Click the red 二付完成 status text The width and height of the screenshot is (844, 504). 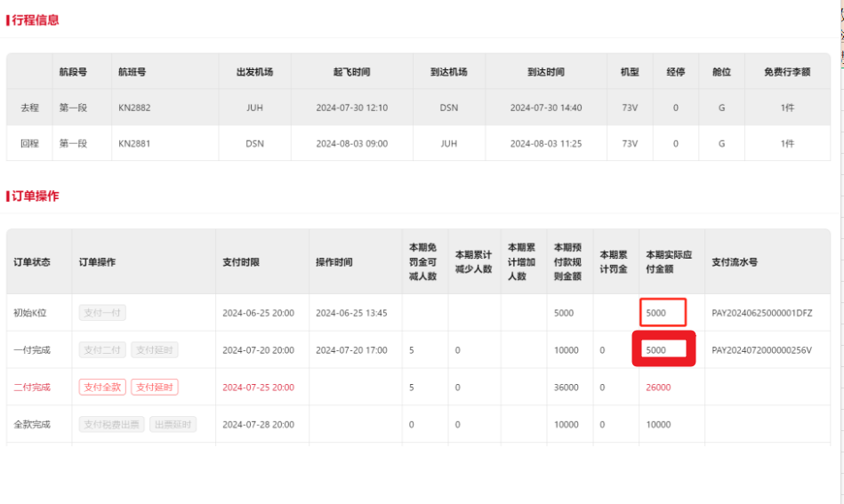tap(32, 388)
